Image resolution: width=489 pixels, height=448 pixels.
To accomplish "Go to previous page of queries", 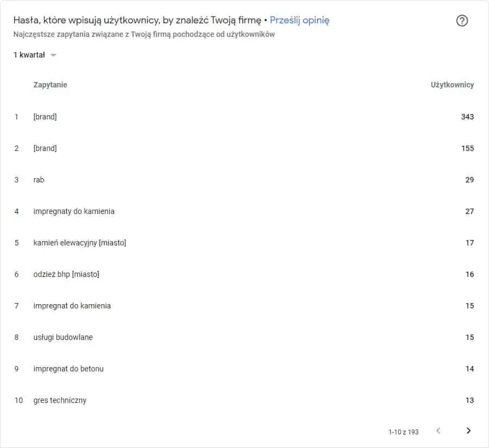I will (438, 431).
